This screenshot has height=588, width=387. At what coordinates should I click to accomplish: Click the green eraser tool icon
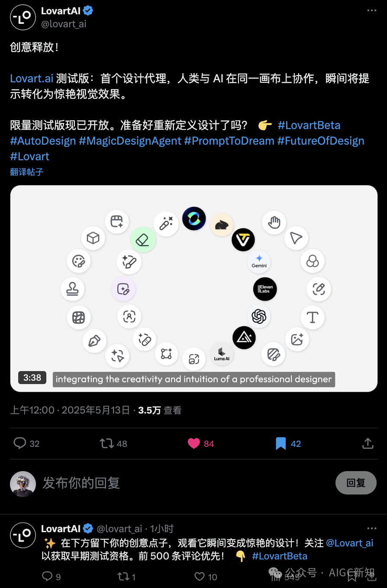(x=143, y=239)
